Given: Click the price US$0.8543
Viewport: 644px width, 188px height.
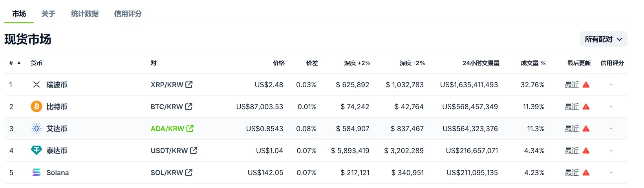Looking at the screenshot, I should (x=265, y=128).
